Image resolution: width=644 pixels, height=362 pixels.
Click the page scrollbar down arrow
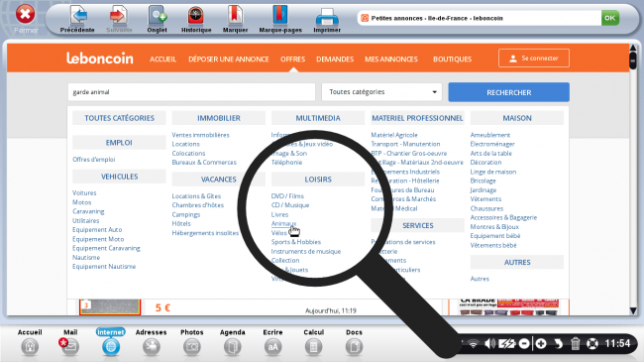(633, 310)
